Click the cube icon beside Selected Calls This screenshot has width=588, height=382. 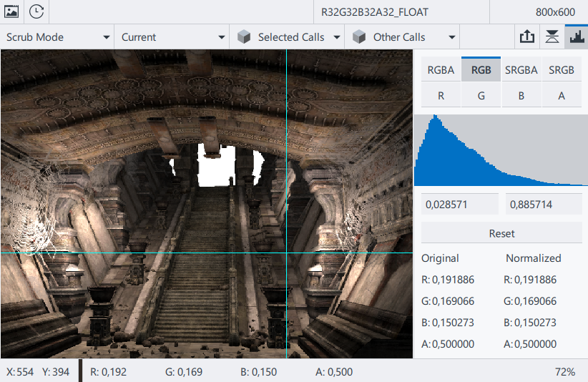click(x=244, y=36)
